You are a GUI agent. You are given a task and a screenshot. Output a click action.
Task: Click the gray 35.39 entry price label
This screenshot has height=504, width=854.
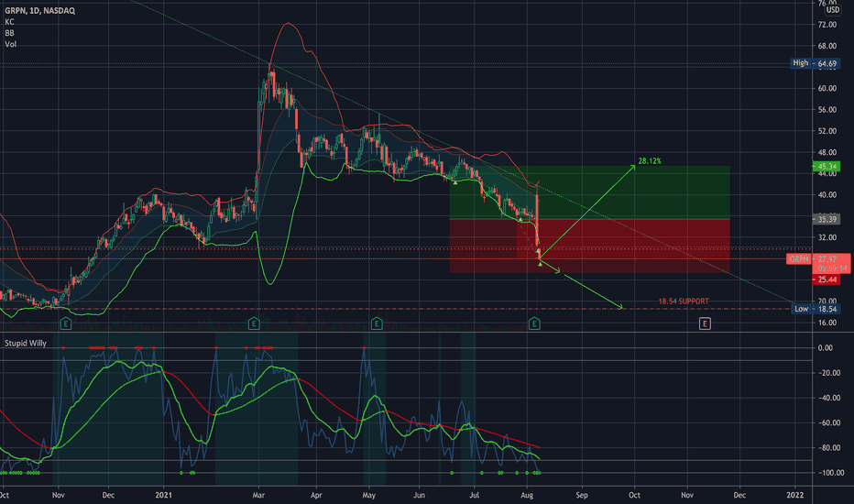pyautogui.click(x=827, y=219)
